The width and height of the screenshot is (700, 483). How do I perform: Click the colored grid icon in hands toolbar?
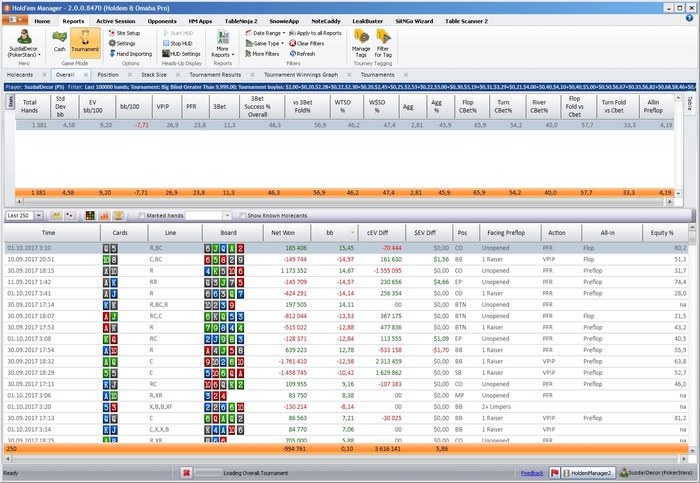90,216
